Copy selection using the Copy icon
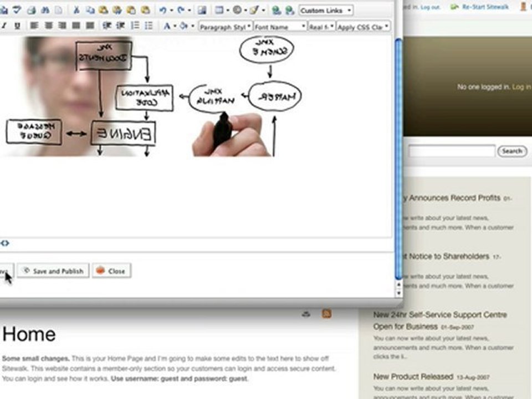Screen dimensions: 532x399 tap(90, 10)
